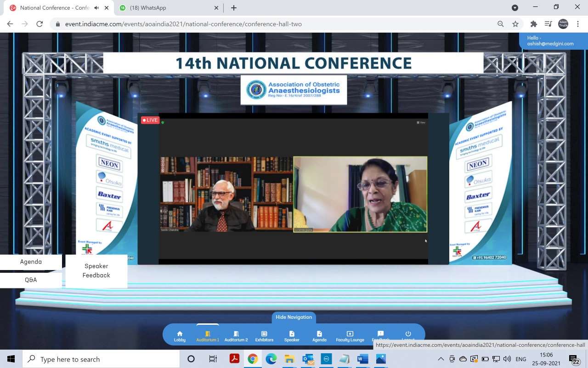Select the active speaker's video tile
Screen dimensions: 588x368
[x=360, y=194]
